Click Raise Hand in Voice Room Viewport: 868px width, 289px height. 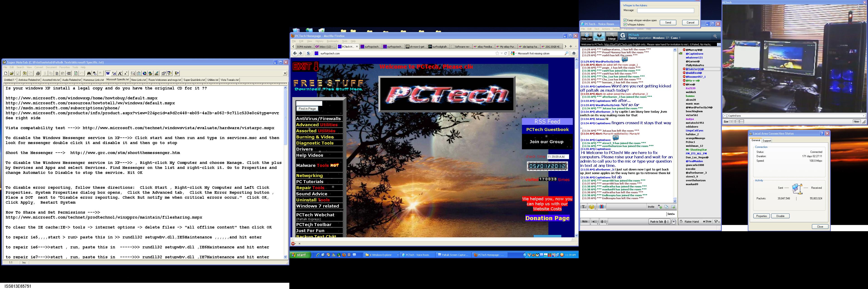point(689,221)
